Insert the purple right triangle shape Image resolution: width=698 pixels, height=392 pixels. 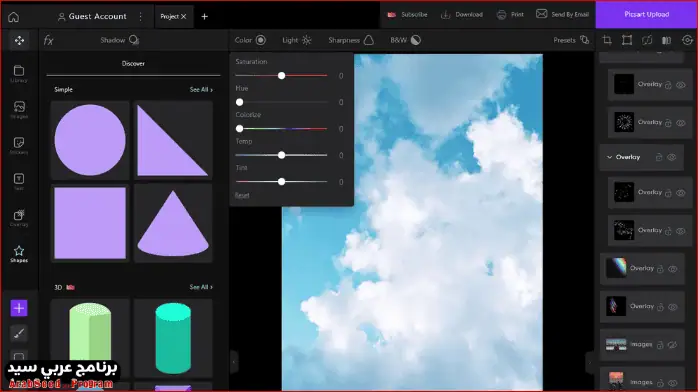click(x=173, y=140)
